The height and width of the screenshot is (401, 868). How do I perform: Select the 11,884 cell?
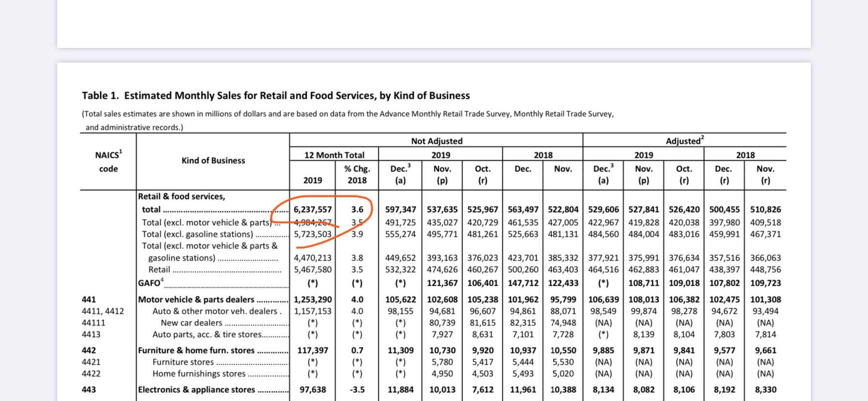pos(401,389)
